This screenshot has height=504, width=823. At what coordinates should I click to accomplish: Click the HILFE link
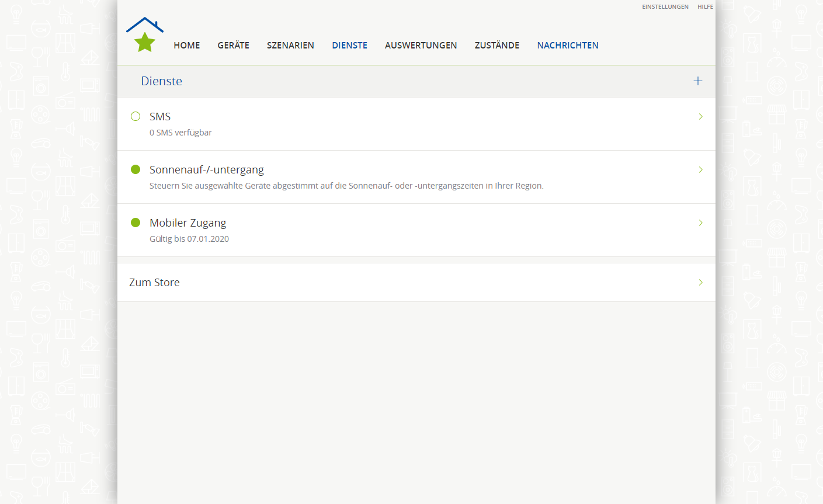(705, 7)
